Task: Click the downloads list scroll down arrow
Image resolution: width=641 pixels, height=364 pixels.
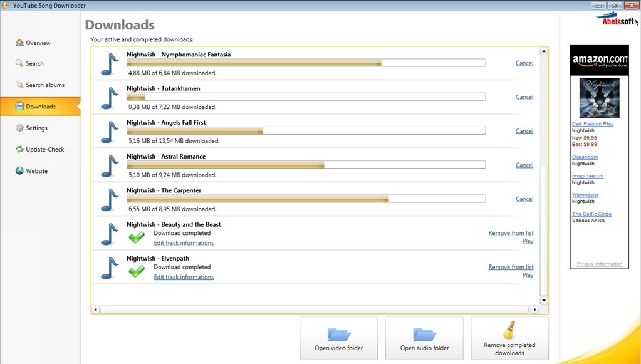Action: [x=544, y=300]
